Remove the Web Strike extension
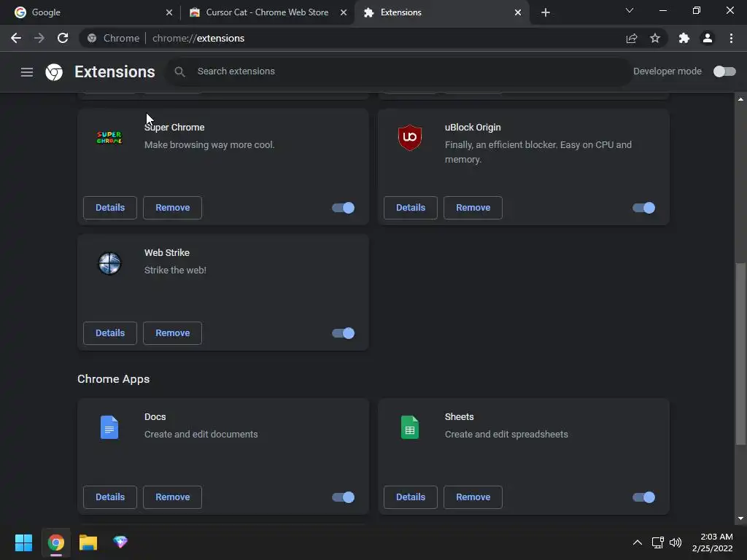Screen dimensions: 747x560 tap(172, 332)
